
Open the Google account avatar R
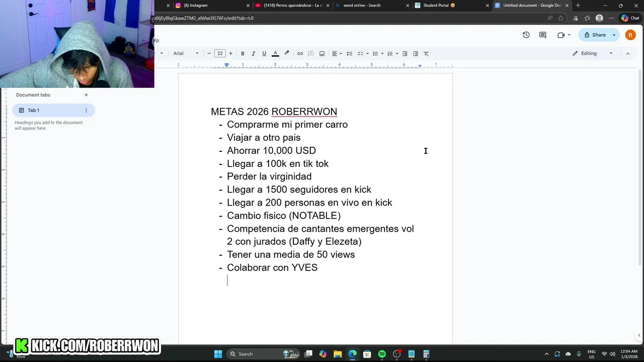point(630,35)
